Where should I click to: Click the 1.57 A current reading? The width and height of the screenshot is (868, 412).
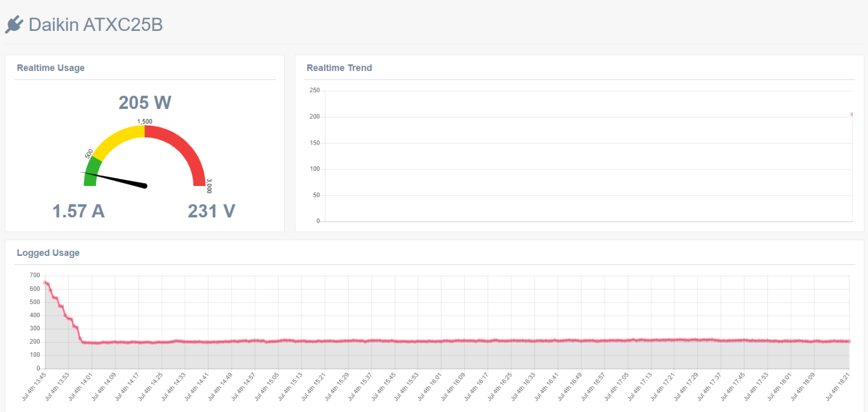point(78,211)
